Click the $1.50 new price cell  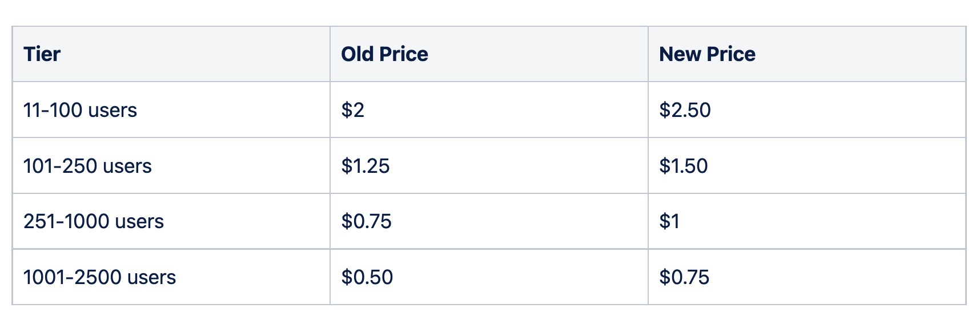click(807, 165)
